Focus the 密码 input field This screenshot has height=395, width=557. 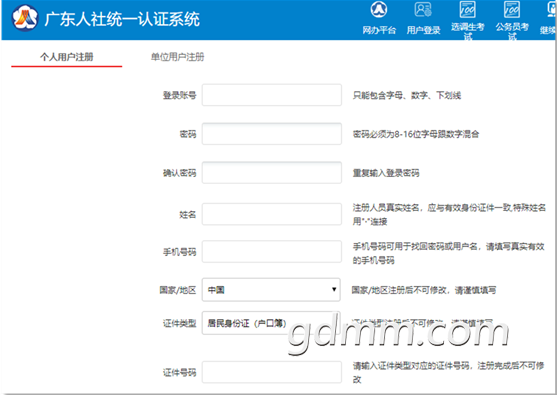(x=272, y=134)
